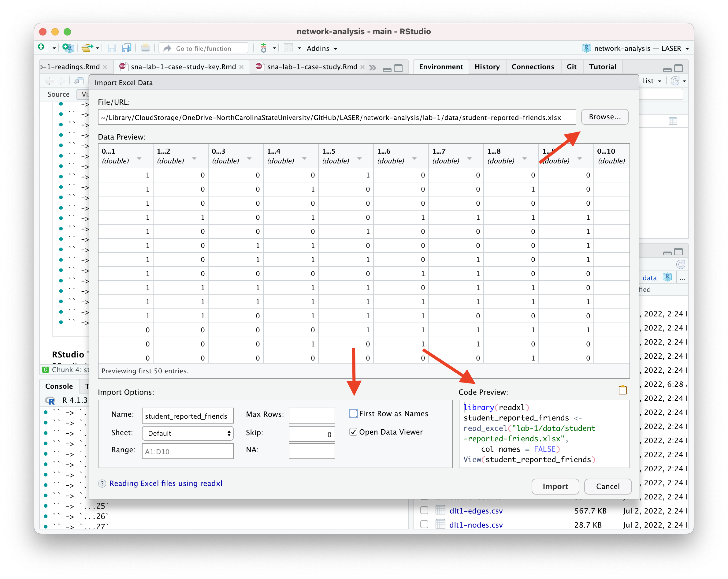Open Reading Excel files using readxl link
The width and height of the screenshot is (728, 579).
click(x=166, y=484)
